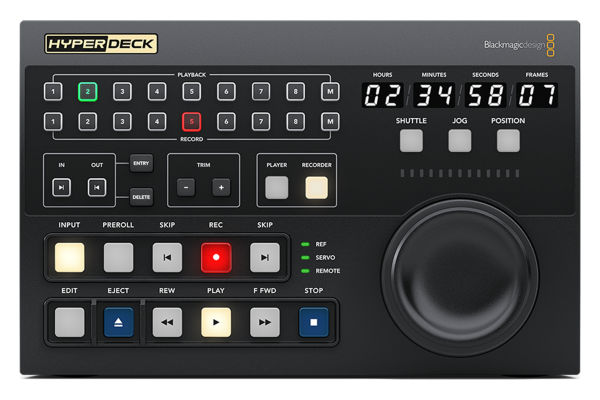Image resolution: width=600 pixels, height=400 pixels.
Task: Trim minus one frame
Action: coord(186,188)
